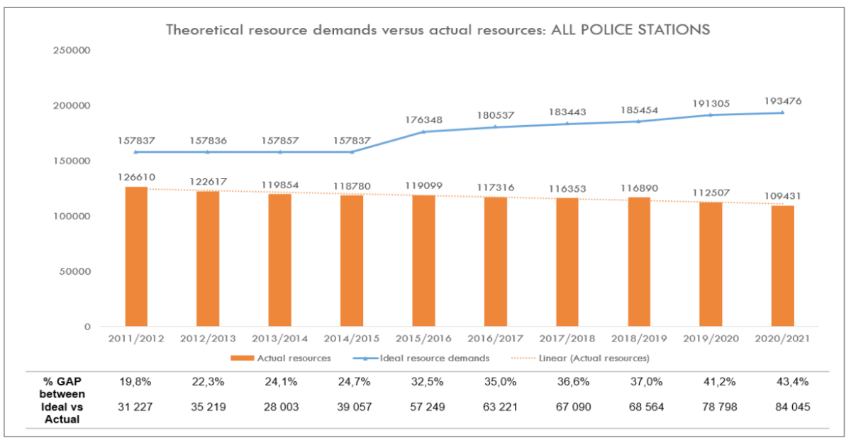The width and height of the screenshot is (858, 446).
Task: Select the orange Actual resources legend swatch
Action: click(x=242, y=358)
